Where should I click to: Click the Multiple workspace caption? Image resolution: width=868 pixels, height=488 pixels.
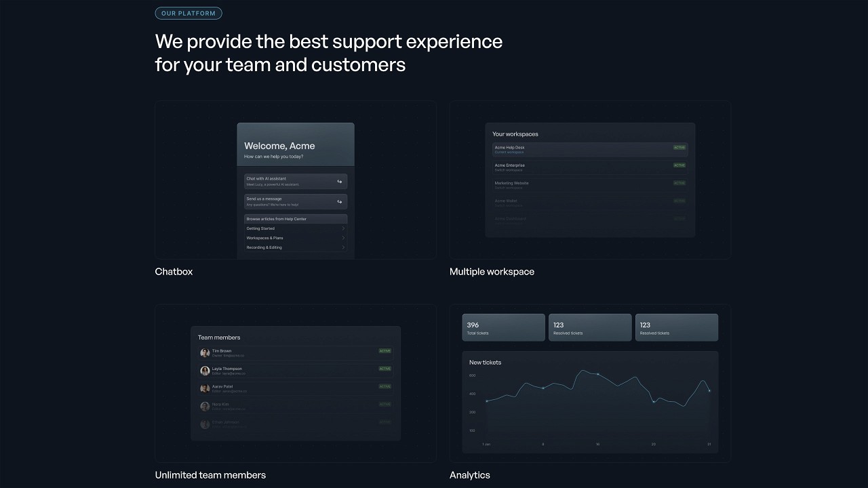(x=492, y=272)
